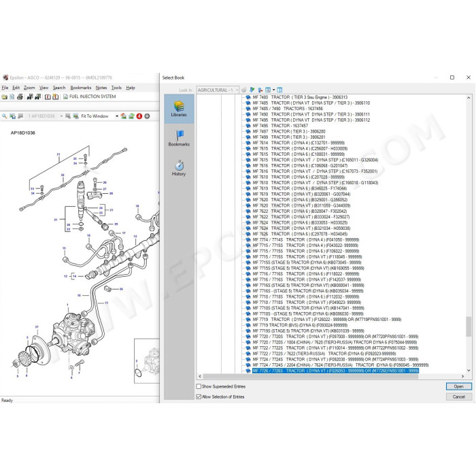Click the horizontal scrollbar in book list
Screen dimensions: 476x476
pos(311,377)
